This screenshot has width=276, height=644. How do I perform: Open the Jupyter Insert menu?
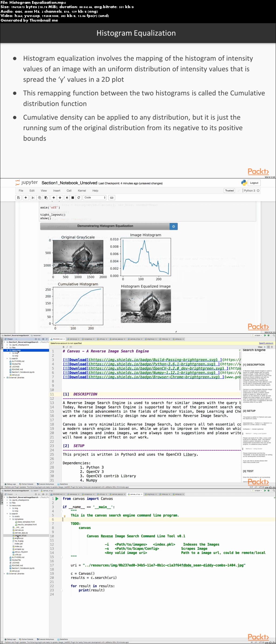tap(57, 191)
